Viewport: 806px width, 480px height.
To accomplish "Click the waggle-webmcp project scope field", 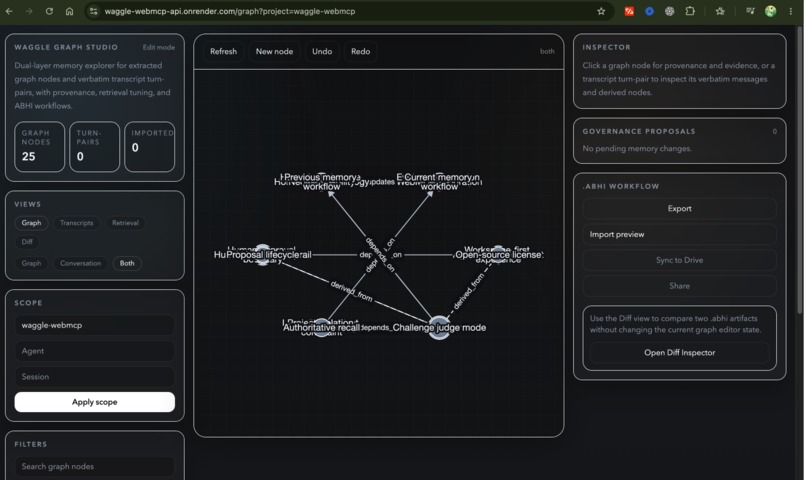I will pos(95,325).
